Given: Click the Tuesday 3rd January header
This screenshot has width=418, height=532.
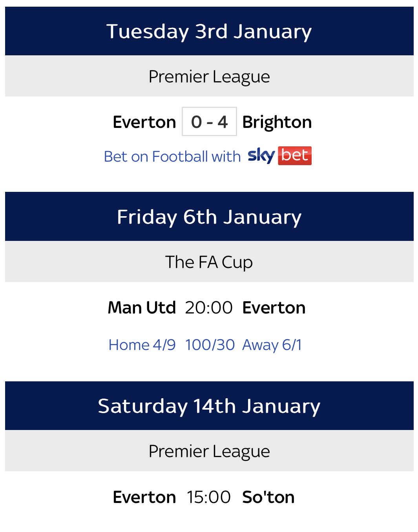Looking at the screenshot, I should coord(209,31).
